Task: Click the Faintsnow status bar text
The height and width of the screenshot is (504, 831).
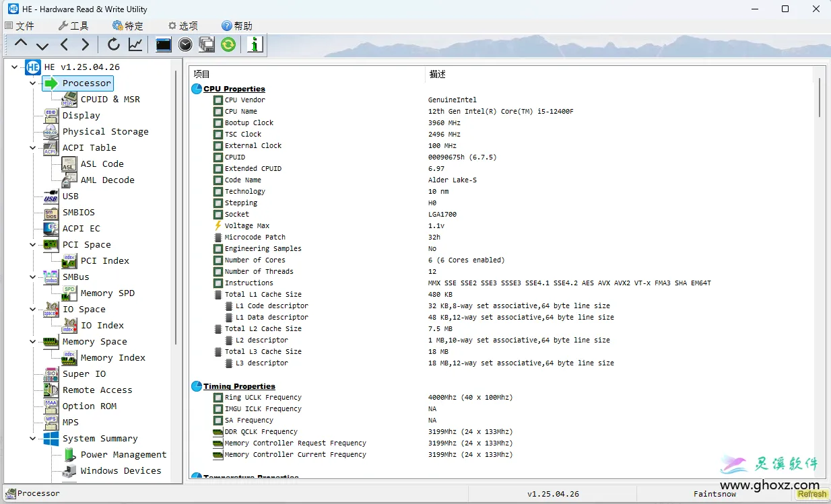Action: [x=715, y=494]
